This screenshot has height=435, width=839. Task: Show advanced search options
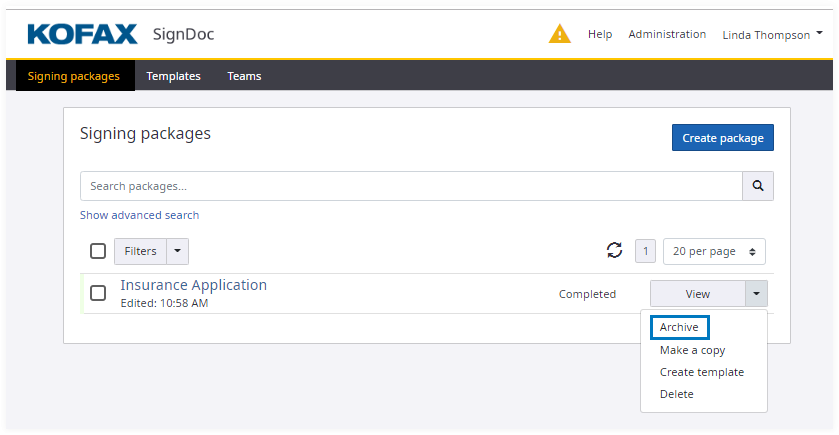[x=139, y=215]
